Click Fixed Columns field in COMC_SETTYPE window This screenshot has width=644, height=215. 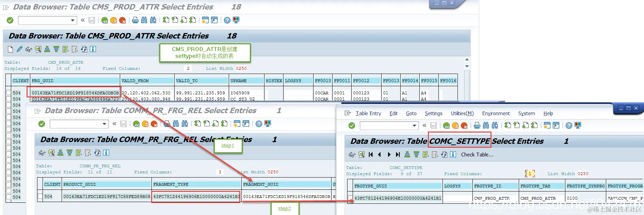(530, 174)
